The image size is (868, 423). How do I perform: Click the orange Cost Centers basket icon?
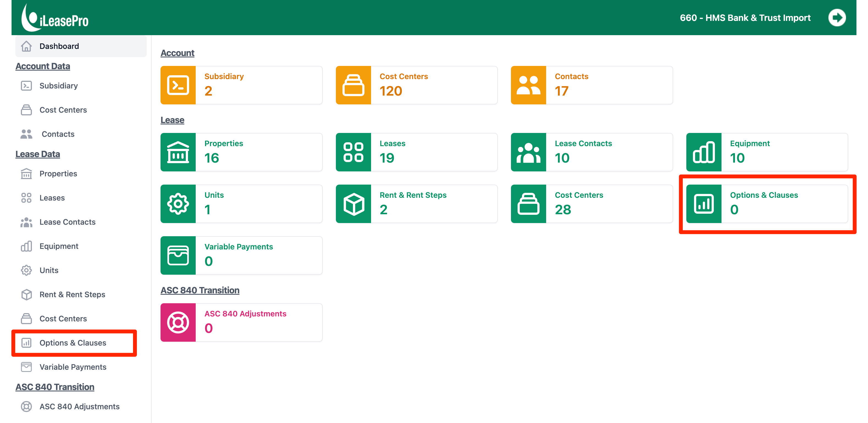pyautogui.click(x=353, y=85)
